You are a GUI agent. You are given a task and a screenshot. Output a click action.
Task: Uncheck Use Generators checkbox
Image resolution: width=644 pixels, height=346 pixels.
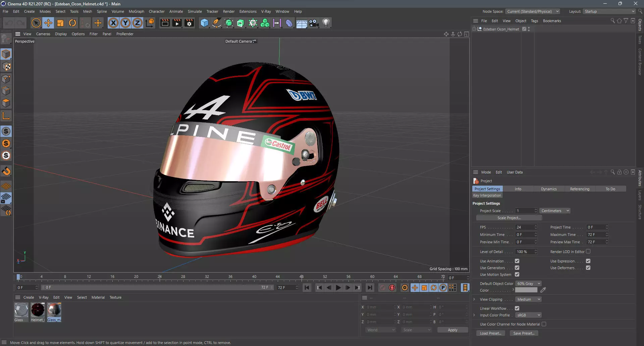pos(517,268)
